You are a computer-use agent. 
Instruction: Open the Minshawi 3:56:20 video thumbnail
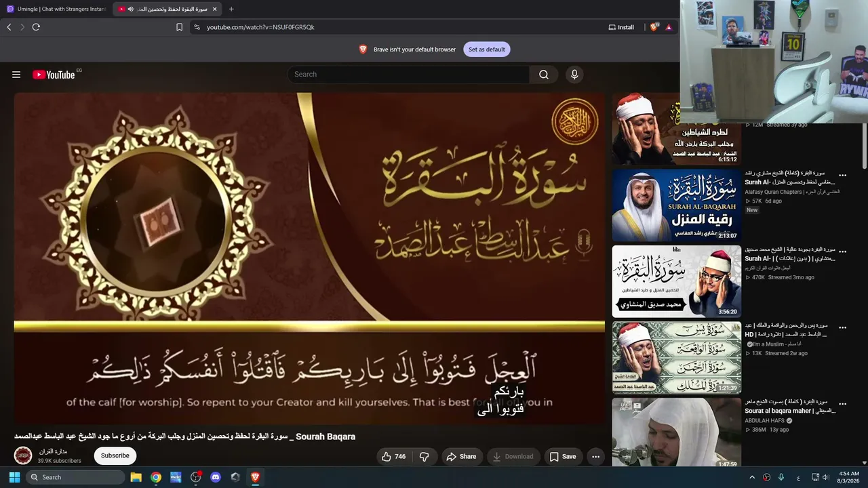(676, 281)
